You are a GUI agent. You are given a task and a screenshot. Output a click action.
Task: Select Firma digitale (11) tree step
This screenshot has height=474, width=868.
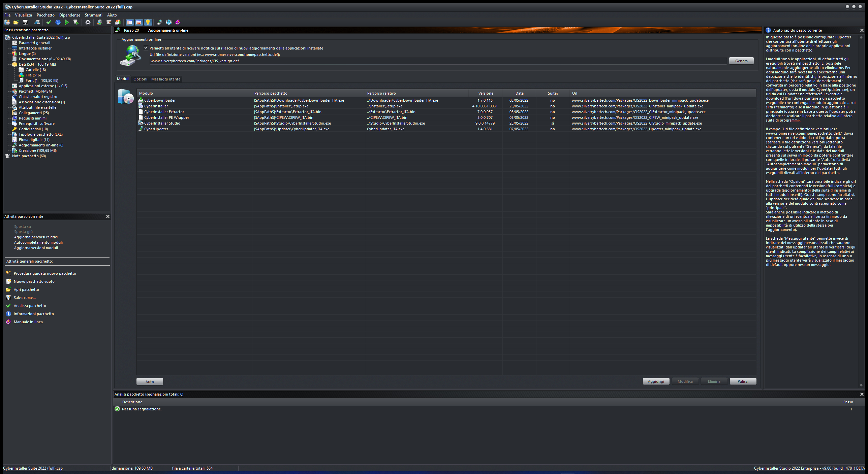tap(34, 140)
